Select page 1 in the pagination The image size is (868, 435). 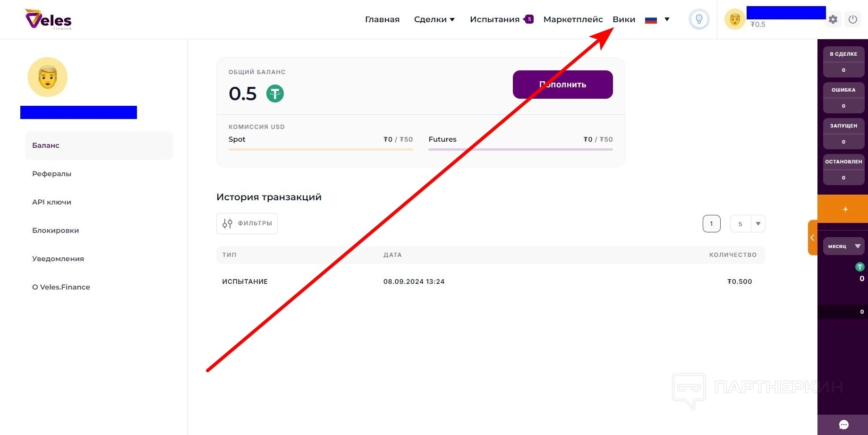(x=711, y=224)
